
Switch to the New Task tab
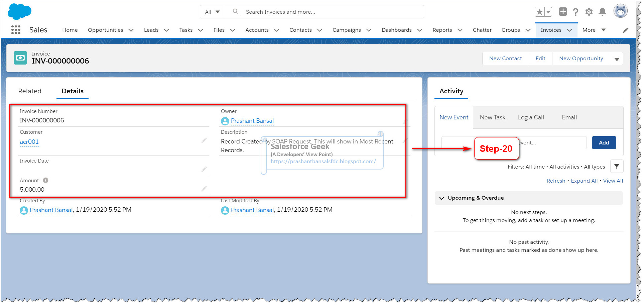pyautogui.click(x=493, y=117)
